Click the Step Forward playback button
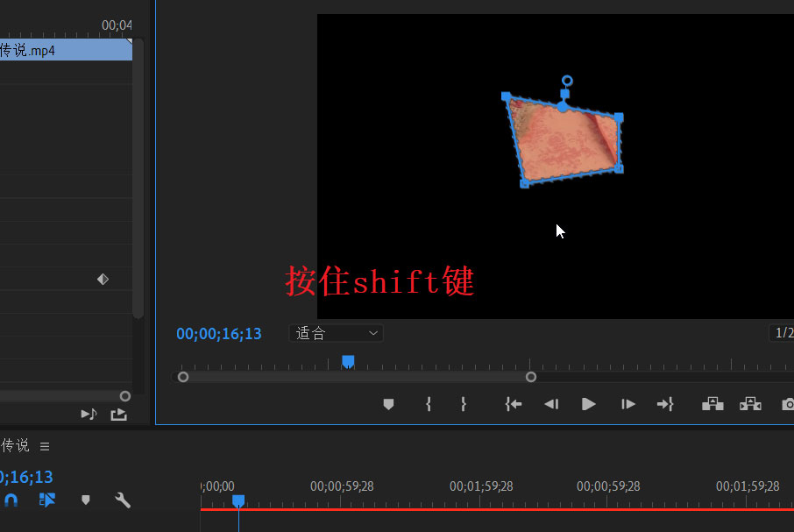Viewport: 794px width, 532px height. (x=627, y=404)
